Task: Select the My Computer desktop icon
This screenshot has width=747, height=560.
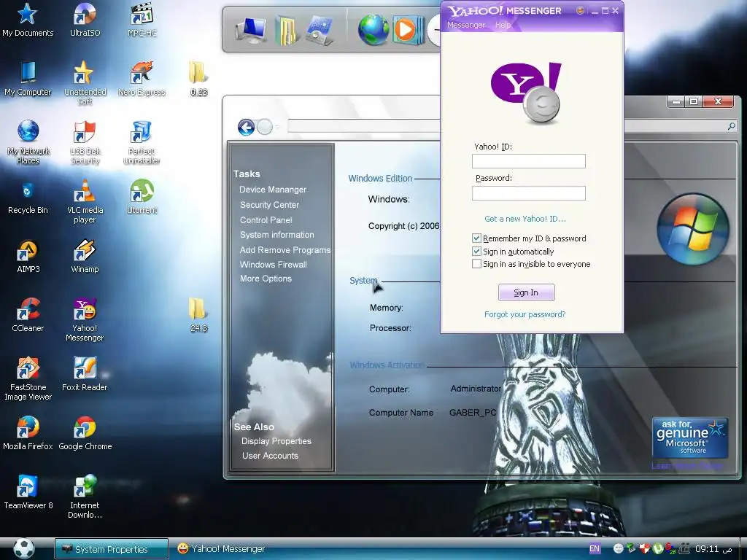Action: pos(28,79)
